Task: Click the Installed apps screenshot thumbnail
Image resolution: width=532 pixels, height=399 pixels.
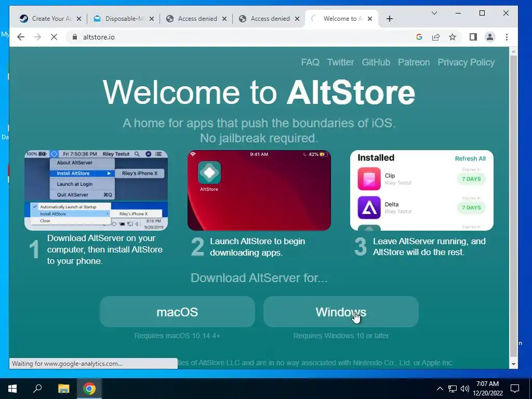Action: (x=422, y=190)
